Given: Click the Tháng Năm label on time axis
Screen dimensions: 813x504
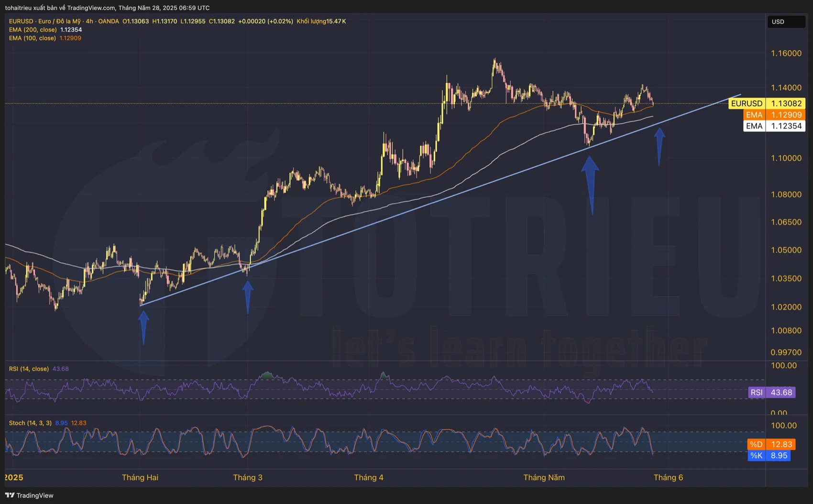Looking at the screenshot, I should click(544, 477).
